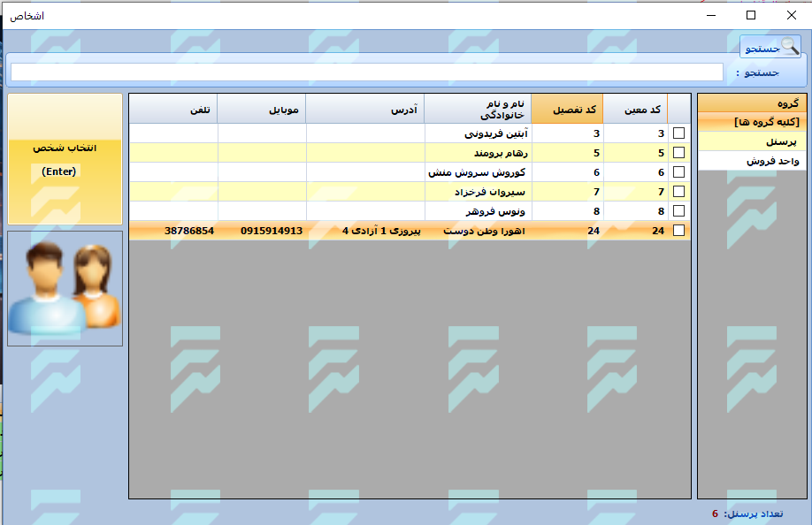Click the تلفن column header
The height and width of the screenshot is (525, 812).
tap(173, 110)
